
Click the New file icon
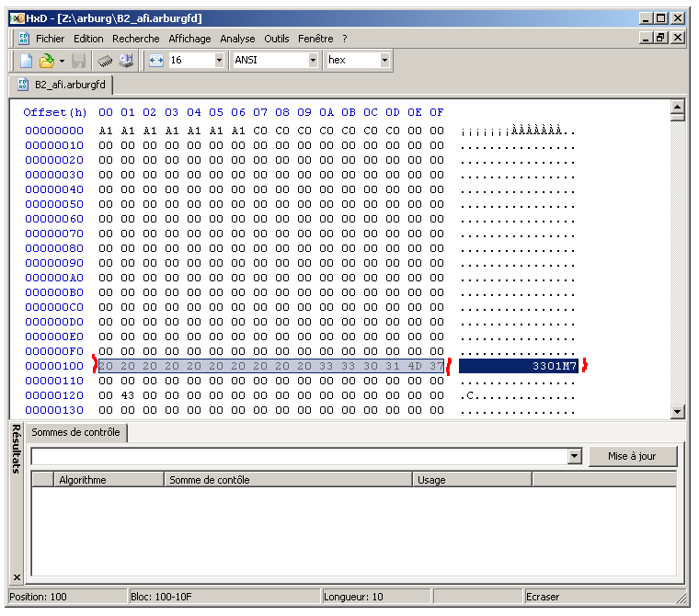coord(27,60)
